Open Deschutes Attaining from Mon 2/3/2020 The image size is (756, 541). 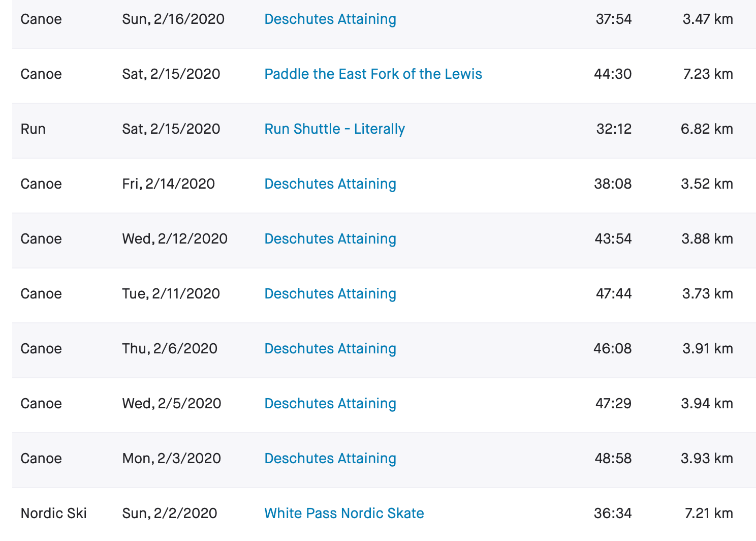(330, 459)
